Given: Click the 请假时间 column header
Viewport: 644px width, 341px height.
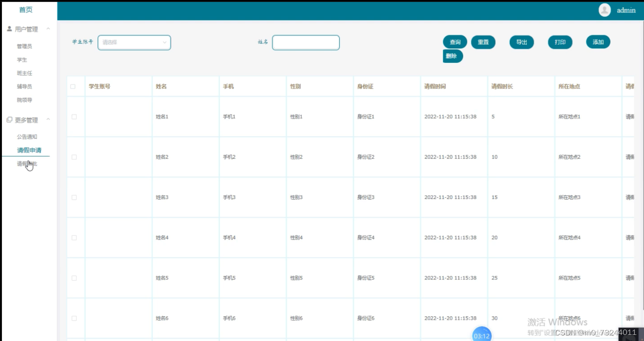Looking at the screenshot, I should 435,87.
